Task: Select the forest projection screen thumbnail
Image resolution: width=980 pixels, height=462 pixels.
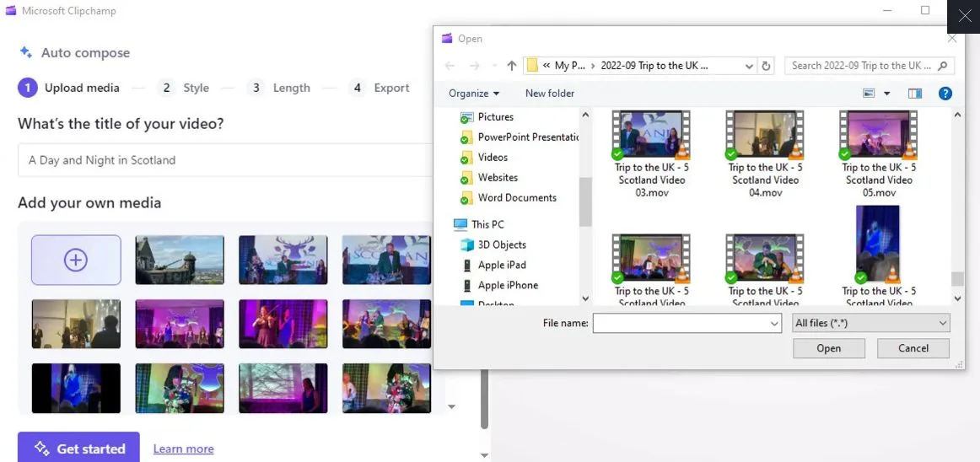Action: [283, 388]
